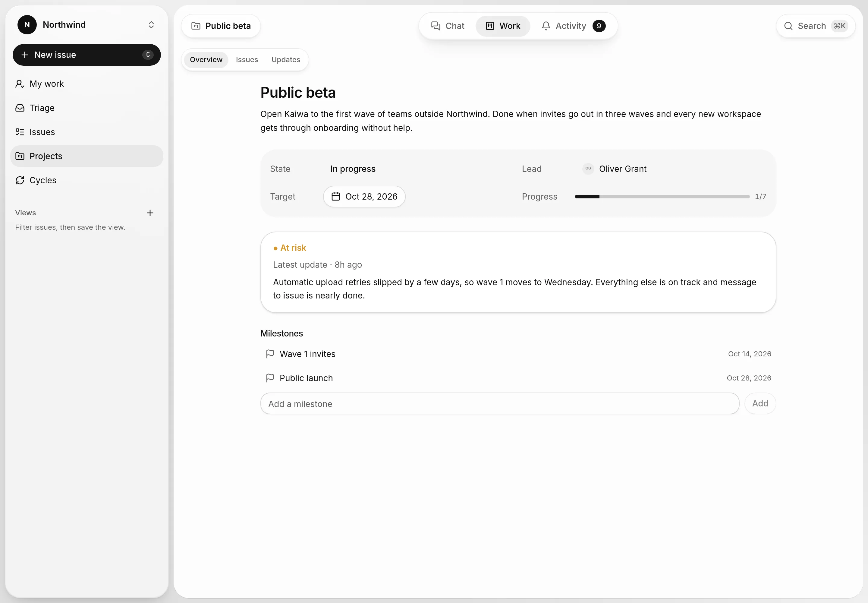Click the C shortcut badge on New issue
868x603 pixels.
tap(148, 55)
